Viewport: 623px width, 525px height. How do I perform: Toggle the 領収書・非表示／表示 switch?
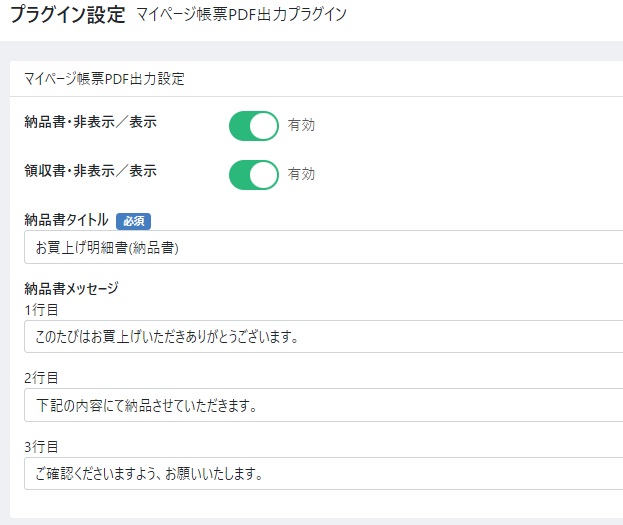[x=254, y=174]
